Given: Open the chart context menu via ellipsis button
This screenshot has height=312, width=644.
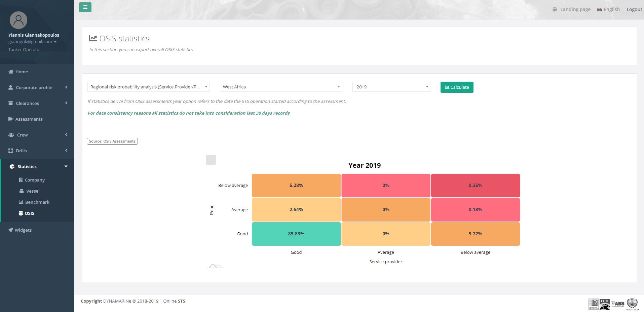Looking at the screenshot, I should (x=211, y=159).
